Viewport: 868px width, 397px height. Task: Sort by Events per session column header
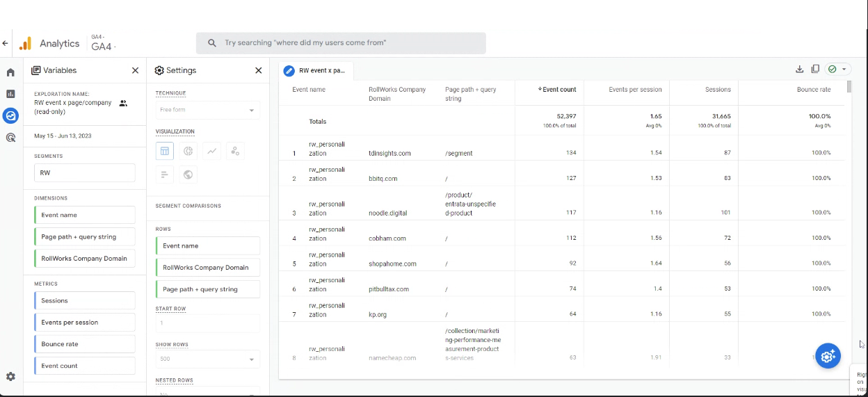click(635, 90)
